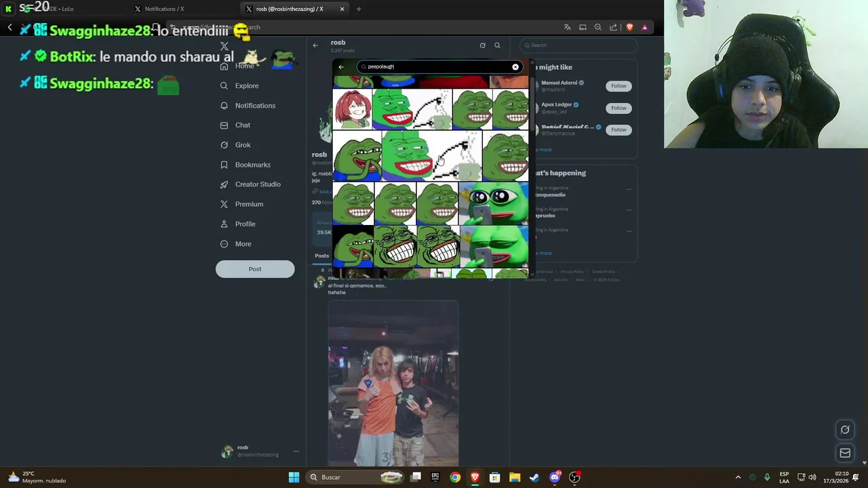The height and width of the screenshot is (488, 868).
Task: Click the peepolaugh GIF search field
Action: pos(439,67)
